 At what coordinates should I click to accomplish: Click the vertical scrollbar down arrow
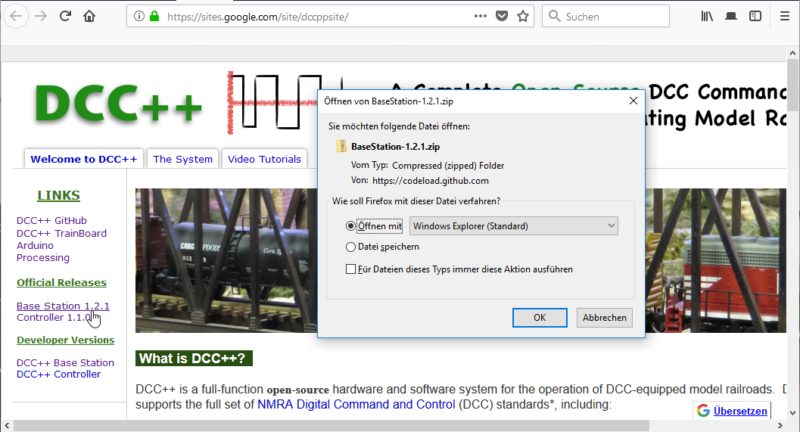pos(792,413)
